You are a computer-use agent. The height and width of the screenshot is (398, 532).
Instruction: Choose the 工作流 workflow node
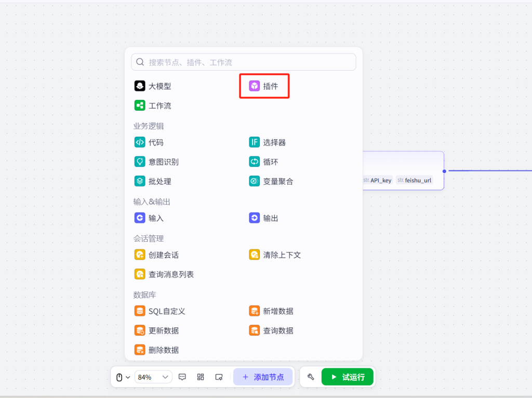[x=153, y=105]
